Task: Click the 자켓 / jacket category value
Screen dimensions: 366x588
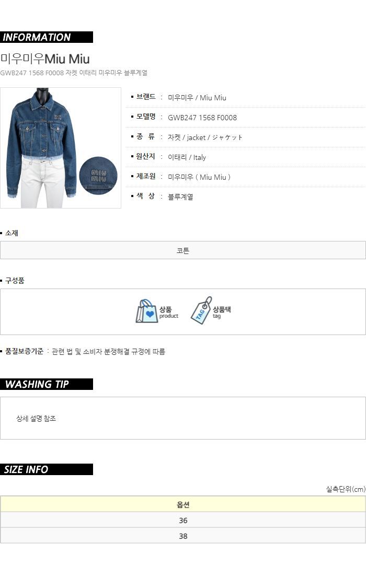Action: (205, 137)
